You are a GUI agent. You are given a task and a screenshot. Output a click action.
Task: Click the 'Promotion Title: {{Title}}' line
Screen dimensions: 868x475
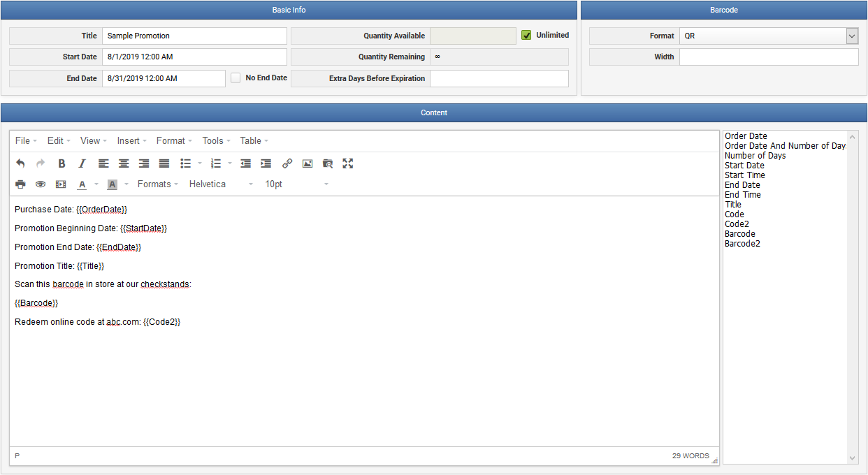[59, 265]
